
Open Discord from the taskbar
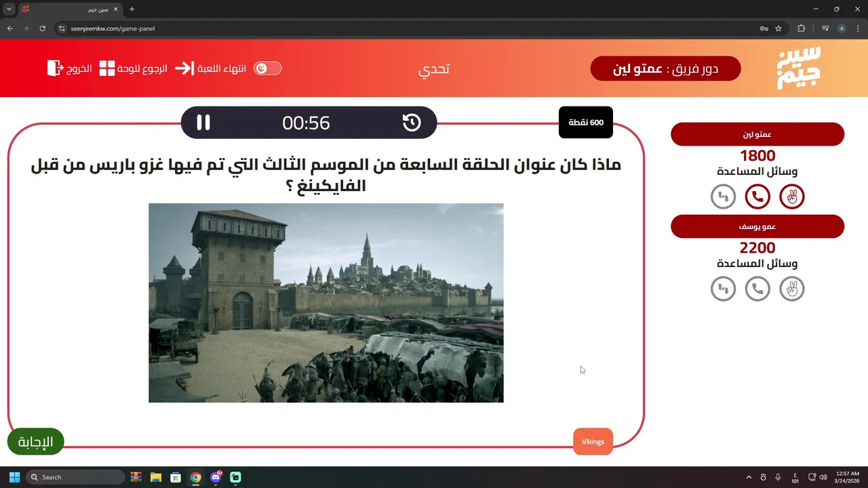[x=216, y=477]
